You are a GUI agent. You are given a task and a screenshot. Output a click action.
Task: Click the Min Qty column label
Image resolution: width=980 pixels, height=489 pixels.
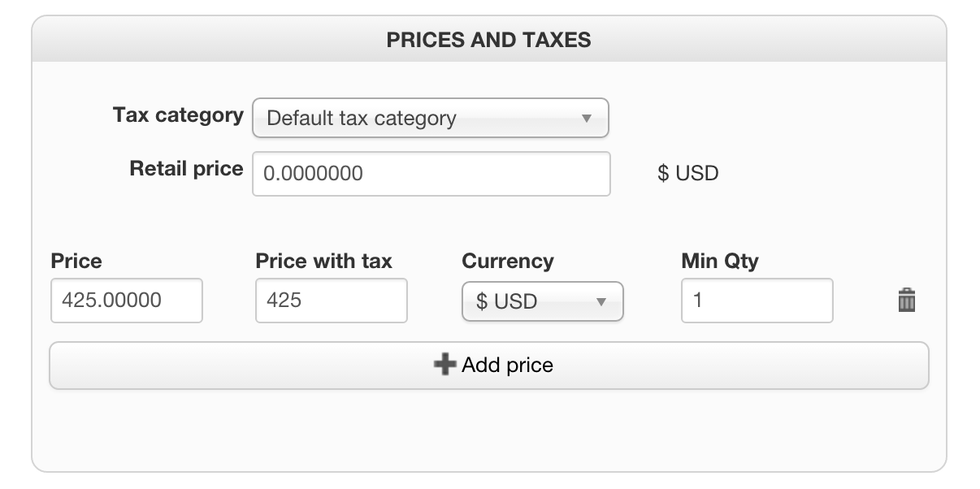click(719, 261)
